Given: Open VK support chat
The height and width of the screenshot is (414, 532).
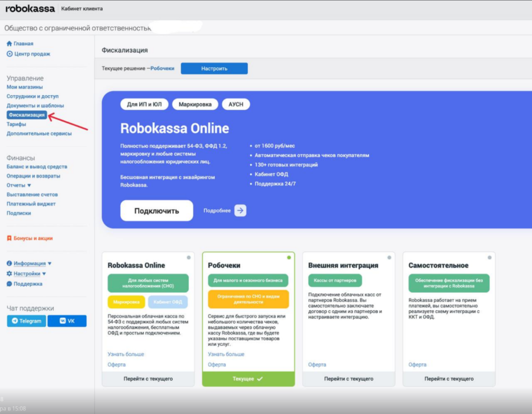Looking at the screenshot, I should point(67,321).
